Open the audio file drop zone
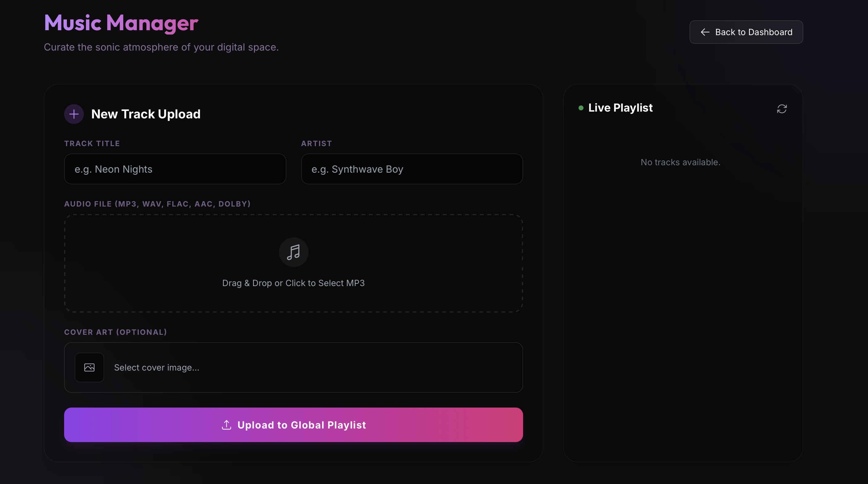868x484 pixels. pyautogui.click(x=293, y=263)
